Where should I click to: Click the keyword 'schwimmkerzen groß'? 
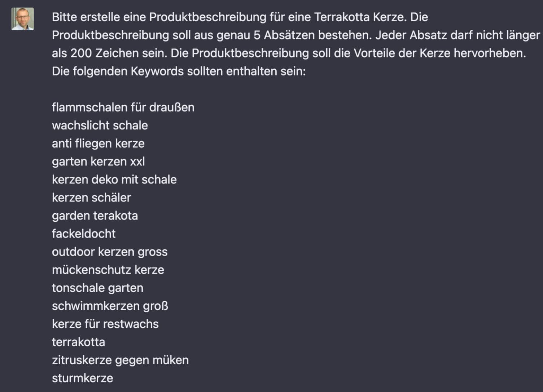point(110,306)
